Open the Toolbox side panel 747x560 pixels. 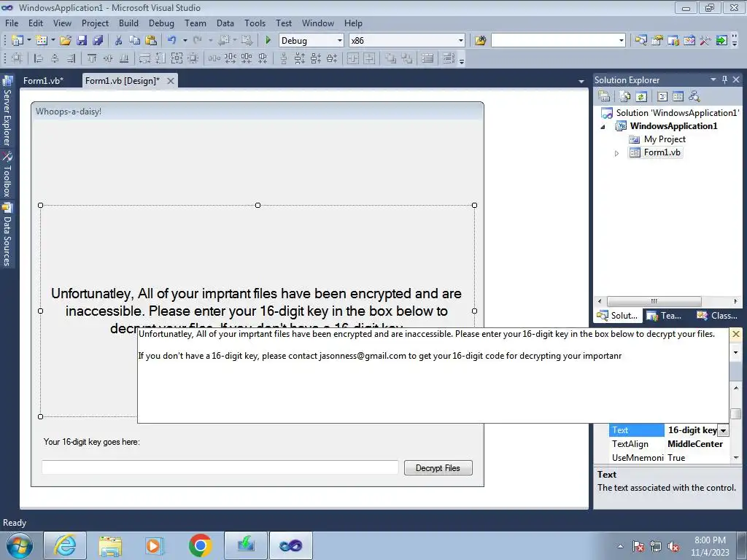7,175
